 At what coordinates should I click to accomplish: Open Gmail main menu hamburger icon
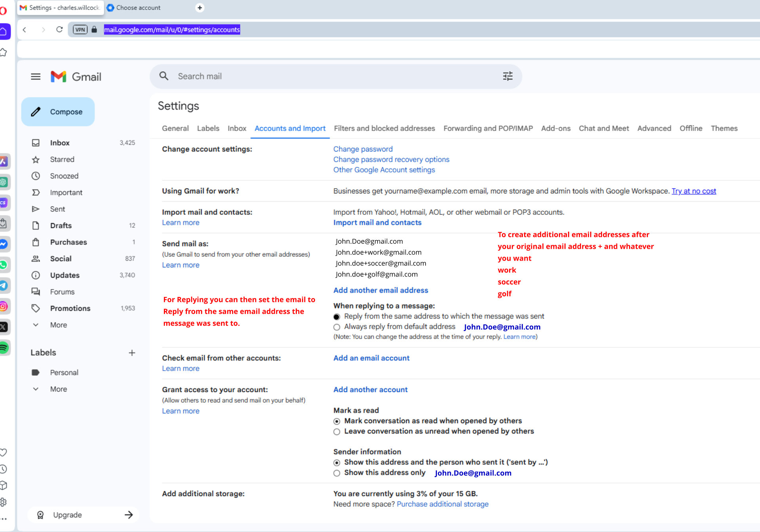36,77
